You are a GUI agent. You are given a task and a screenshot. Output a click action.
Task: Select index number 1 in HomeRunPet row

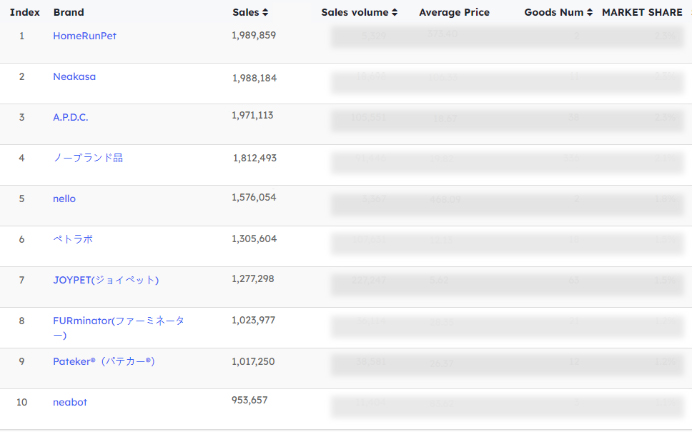[x=22, y=36]
